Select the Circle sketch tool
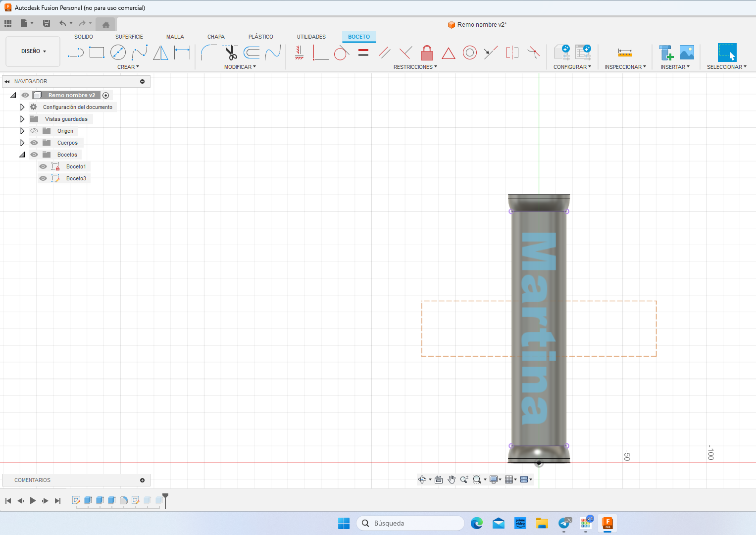 tap(118, 53)
